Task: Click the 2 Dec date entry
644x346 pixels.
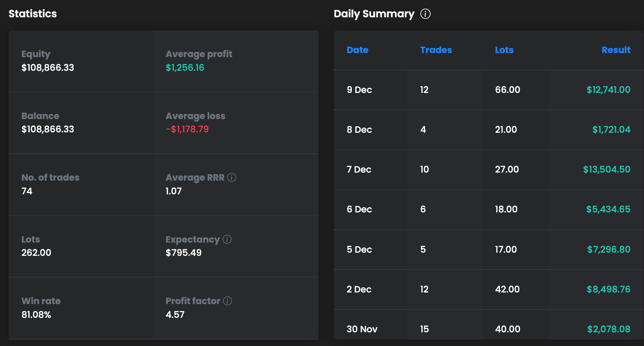Action: pyautogui.click(x=359, y=289)
